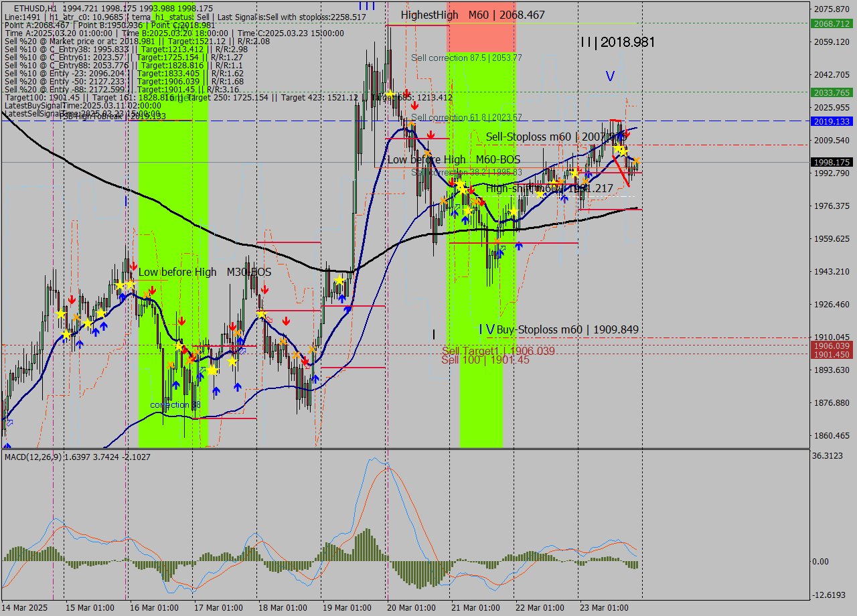Click the blue up arrow in bottom-left chart corner

click(x=7, y=445)
